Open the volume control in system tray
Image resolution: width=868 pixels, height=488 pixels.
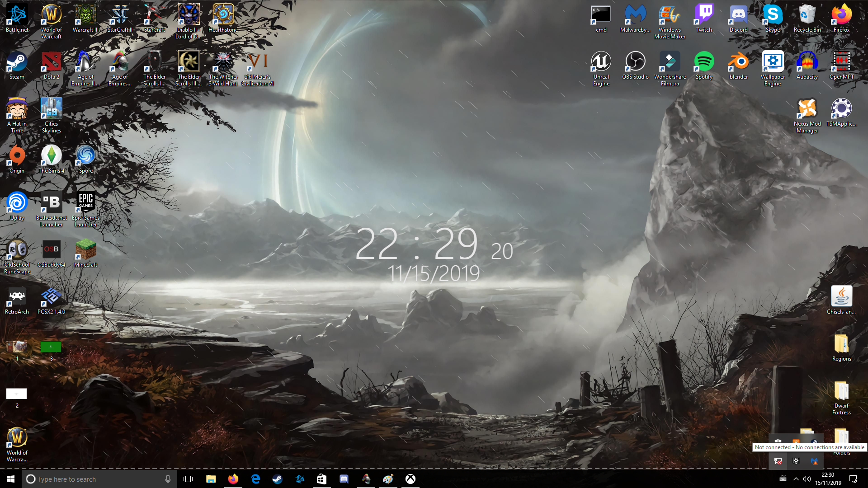coord(807,479)
